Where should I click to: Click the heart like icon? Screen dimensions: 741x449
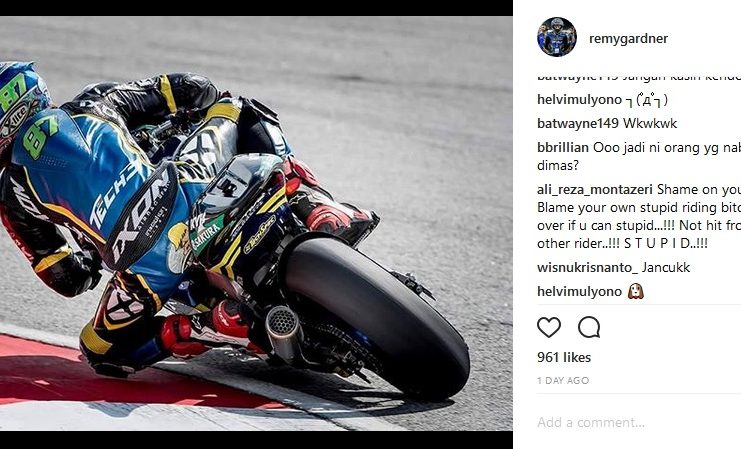(549, 327)
